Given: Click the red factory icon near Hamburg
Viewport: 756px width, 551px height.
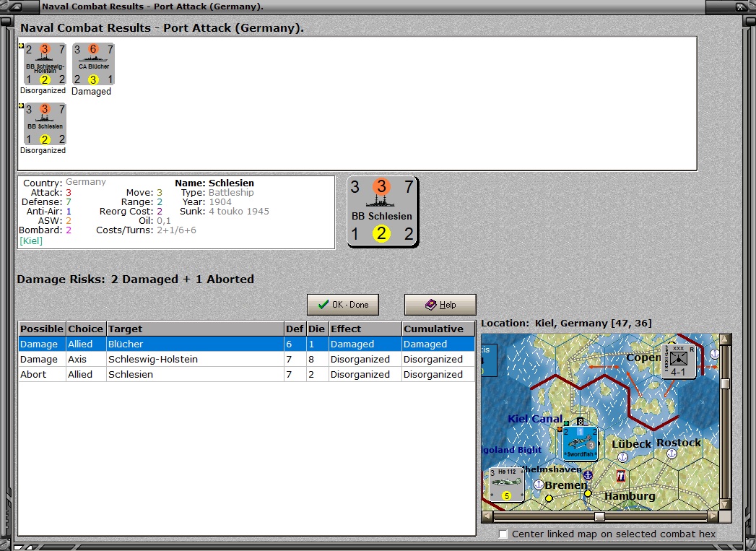Looking at the screenshot, I should click(621, 477).
